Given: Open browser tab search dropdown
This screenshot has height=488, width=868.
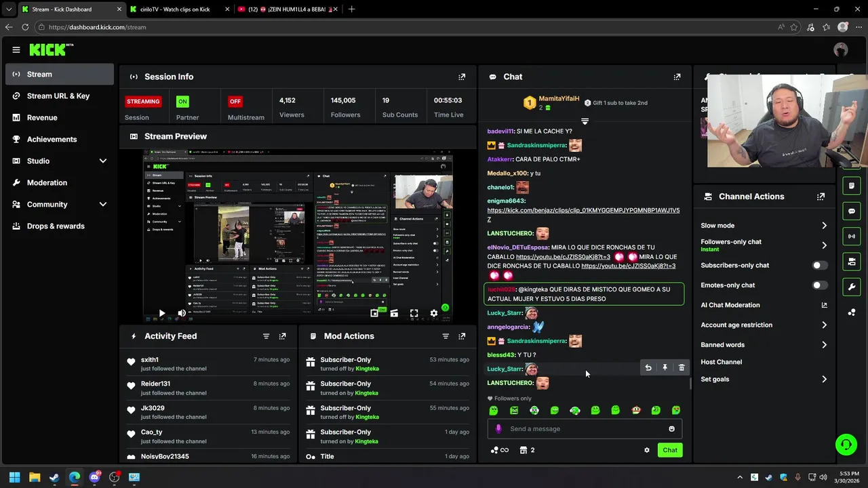Looking at the screenshot, I should [8, 9].
